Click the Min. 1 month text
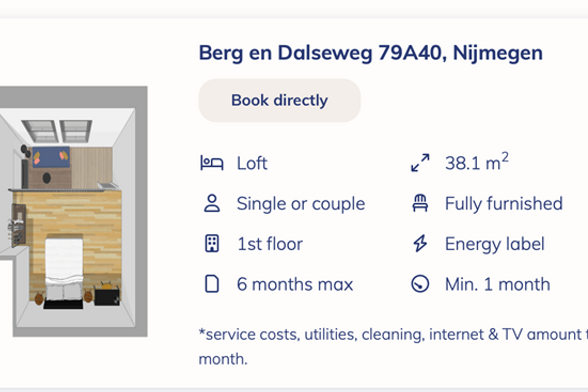Viewport: 588px width, 392px height. [x=497, y=284]
